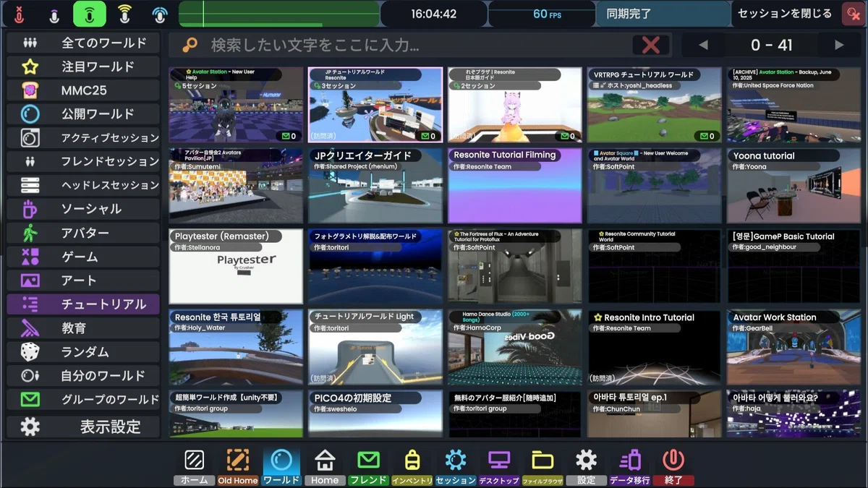This screenshot has width=868, height=488.
Task: Open the 全てのワールド category
Action: click(83, 43)
